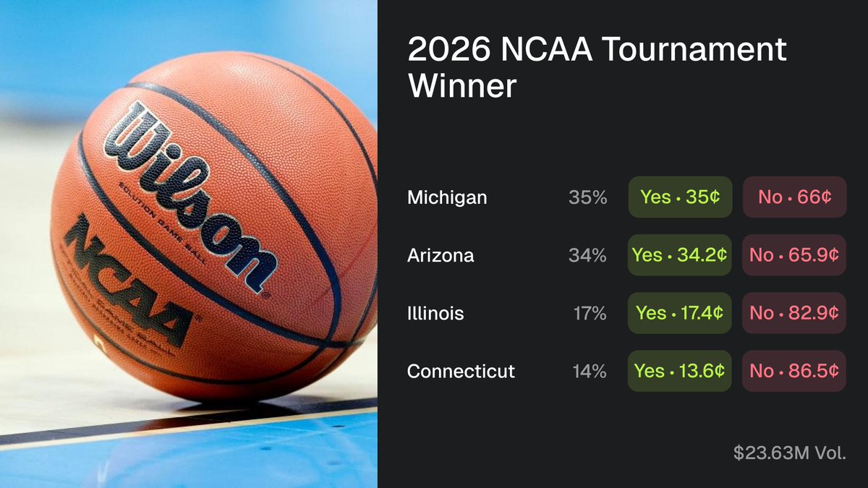Buy No on Arizona at 65.9¢
868x488 pixels.
pos(794,255)
